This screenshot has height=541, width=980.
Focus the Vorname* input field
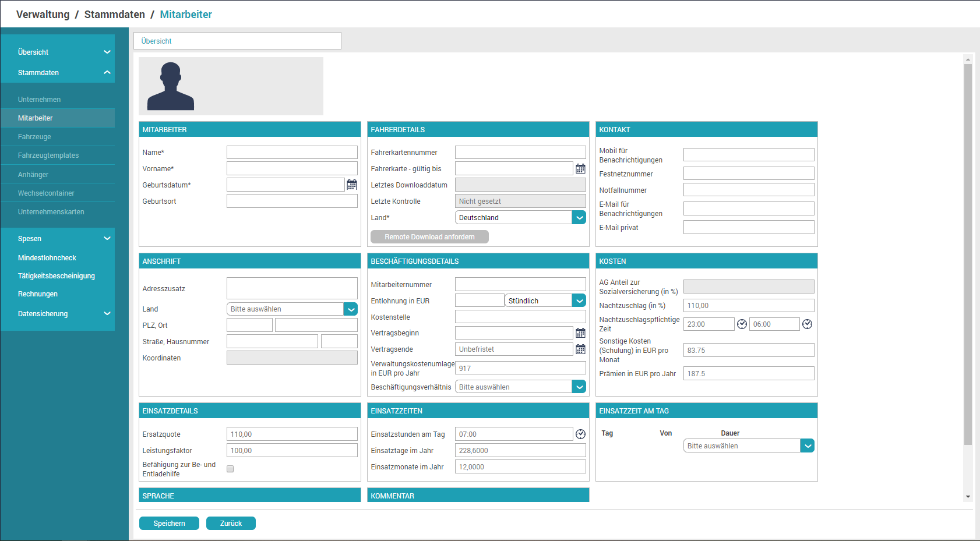pos(292,168)
